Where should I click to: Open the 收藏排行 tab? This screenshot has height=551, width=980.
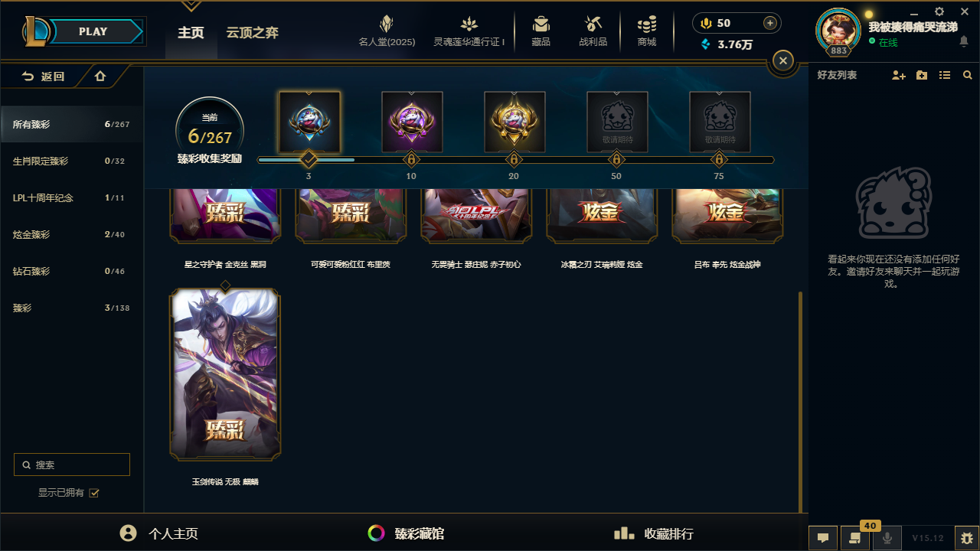pos(654,533)
